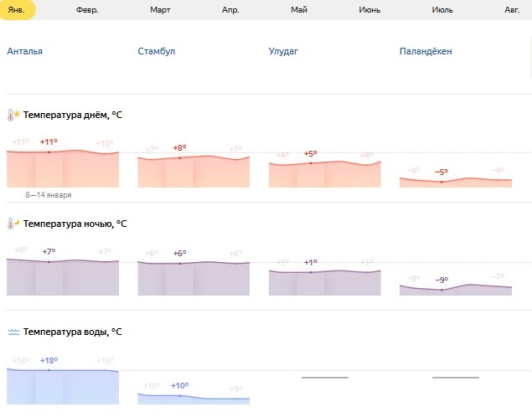Click the water temperature waves icon
Viewport: 532px width, 417px height.
[13, 332]
